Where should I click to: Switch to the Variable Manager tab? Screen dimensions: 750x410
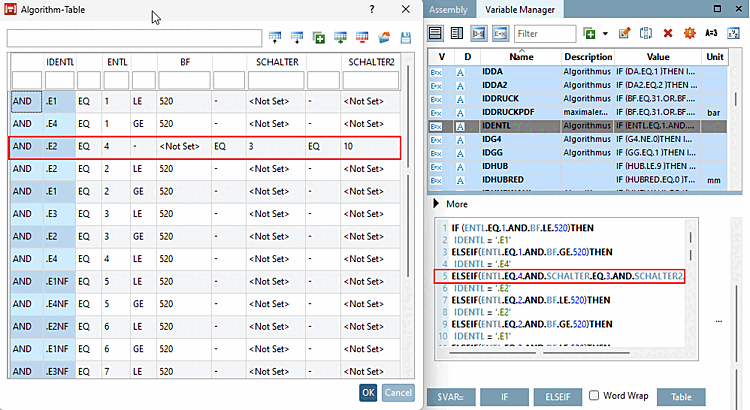coord(520,10)
